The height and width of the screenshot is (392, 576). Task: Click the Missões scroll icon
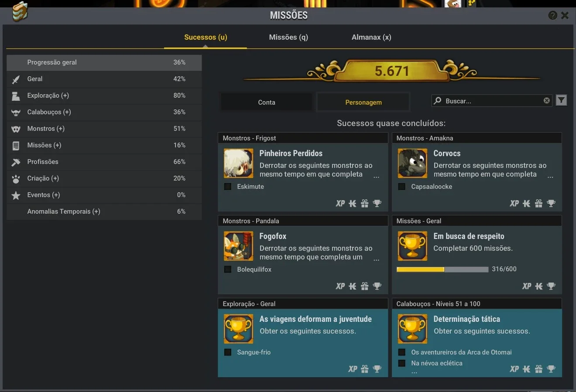[16, 146]
